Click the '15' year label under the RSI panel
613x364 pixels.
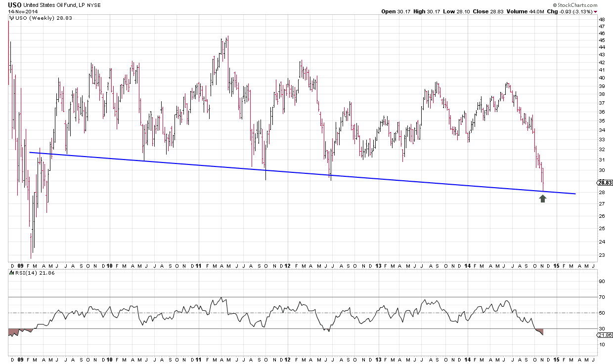click(556, 359)
